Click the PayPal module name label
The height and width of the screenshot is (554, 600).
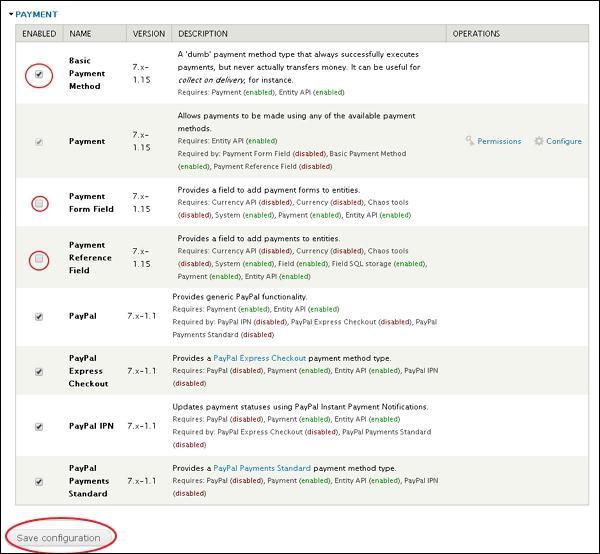pos(83,316)
